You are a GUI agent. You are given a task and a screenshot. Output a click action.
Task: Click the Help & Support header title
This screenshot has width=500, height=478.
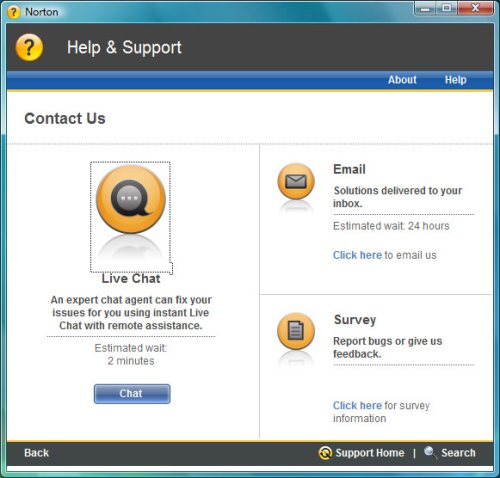[124, 47]
